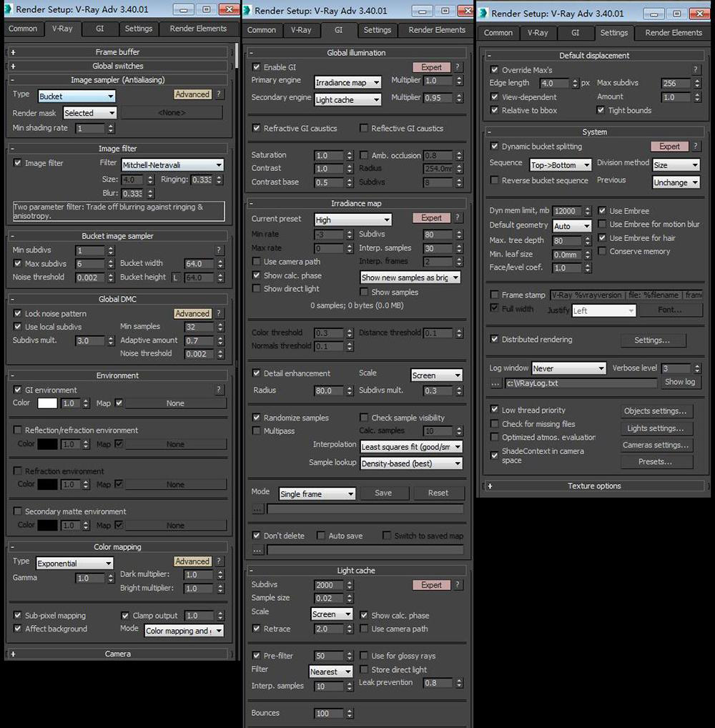
Task: Switch to Settings tab in the GI window
Action: click(x=378, y=30)
